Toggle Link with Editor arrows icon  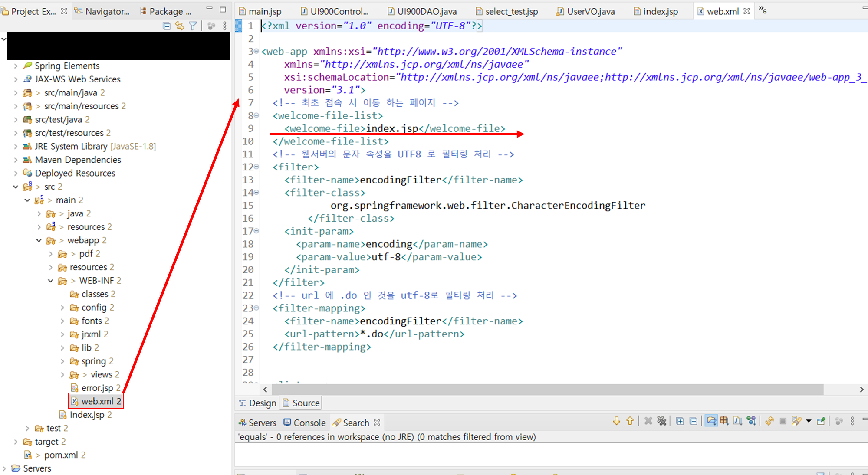[180, 26]
